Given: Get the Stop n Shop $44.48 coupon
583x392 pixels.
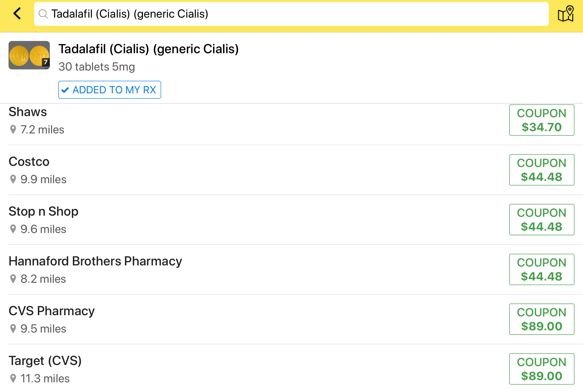Looking at the screenshot, I should click(x=541, y=220).
